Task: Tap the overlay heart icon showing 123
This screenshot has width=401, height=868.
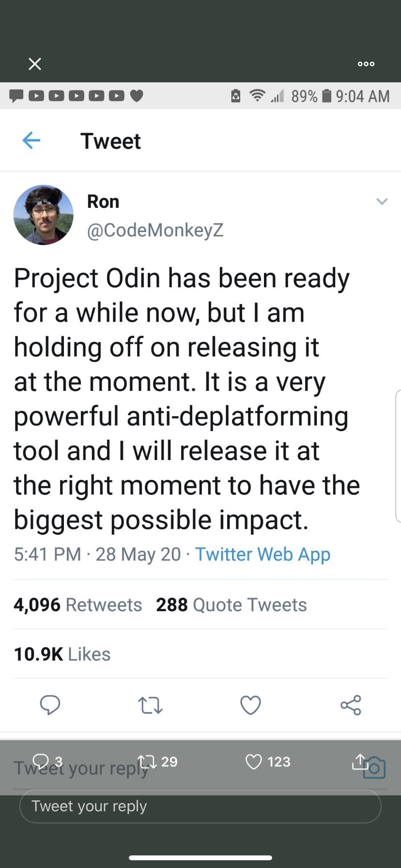Action: pos(268,761)
